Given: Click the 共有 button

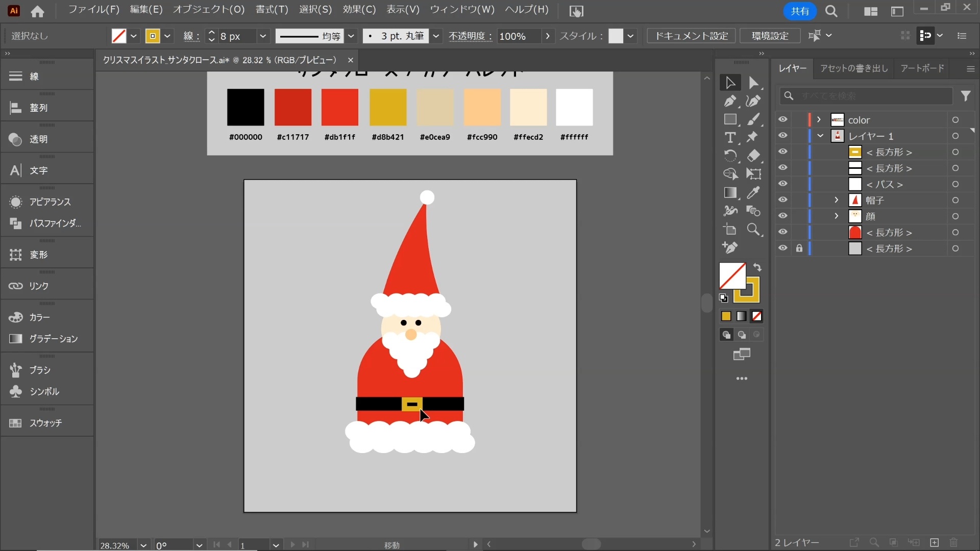Looking at the screenshot, I should coord(799,11).
